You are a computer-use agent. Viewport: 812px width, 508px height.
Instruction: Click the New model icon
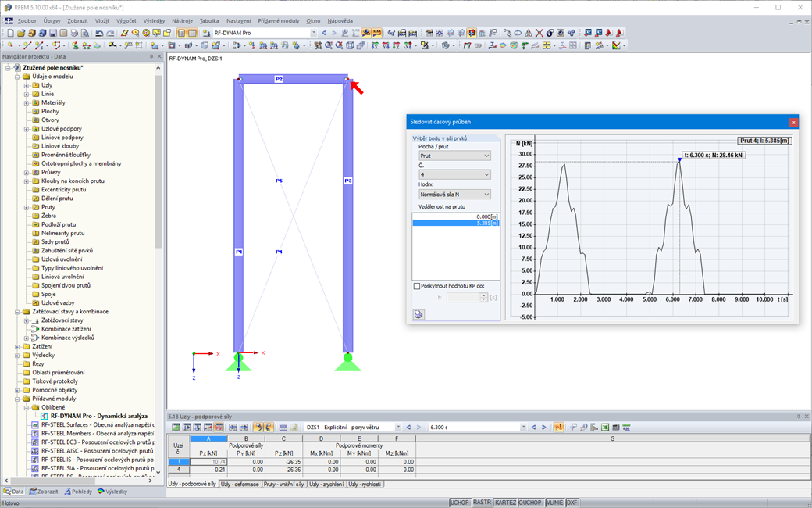(x=10, y=33)
